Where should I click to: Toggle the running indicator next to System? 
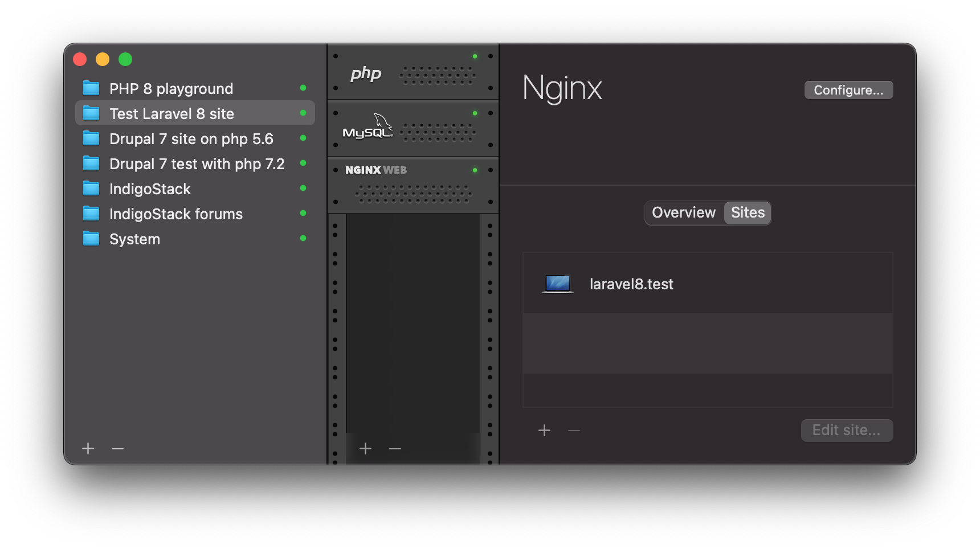point(303,239)
